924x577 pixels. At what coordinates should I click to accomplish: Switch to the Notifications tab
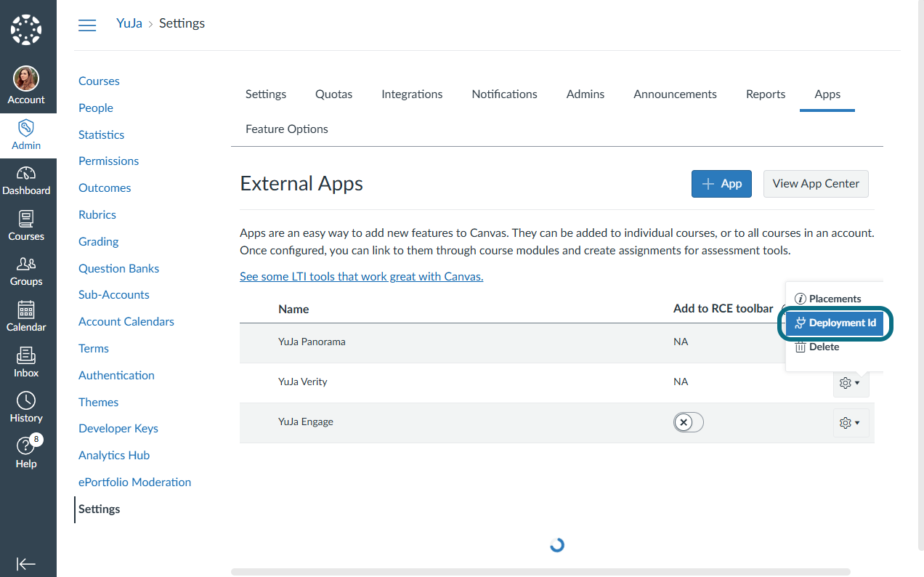505,94
